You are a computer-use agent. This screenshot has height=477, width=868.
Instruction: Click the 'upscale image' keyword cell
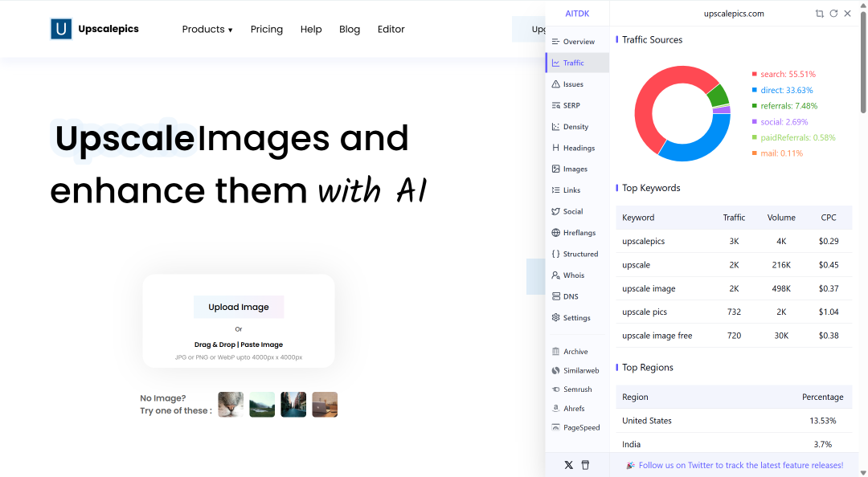(x=649, y=288)
